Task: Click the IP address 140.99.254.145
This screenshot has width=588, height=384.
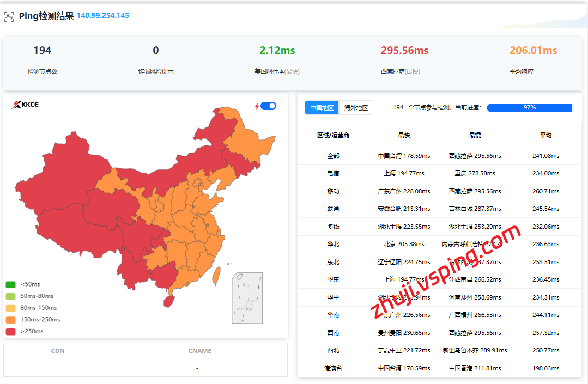Action: [103, 15]
